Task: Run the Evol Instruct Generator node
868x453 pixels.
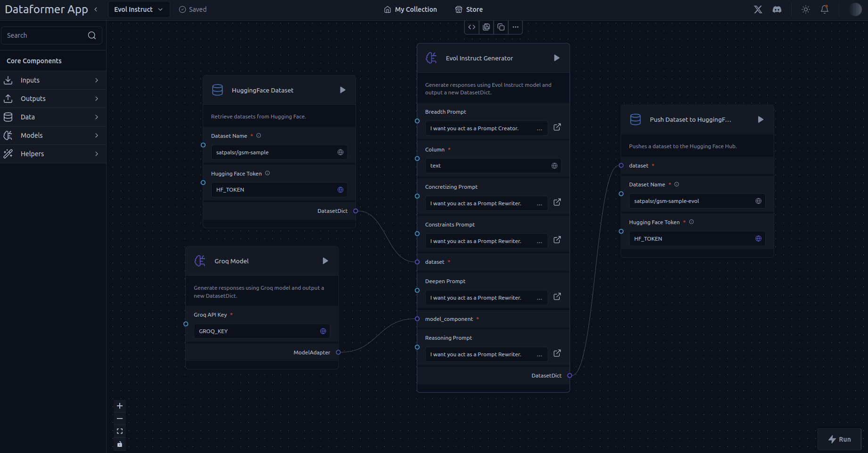Action: tap(557, 58)
